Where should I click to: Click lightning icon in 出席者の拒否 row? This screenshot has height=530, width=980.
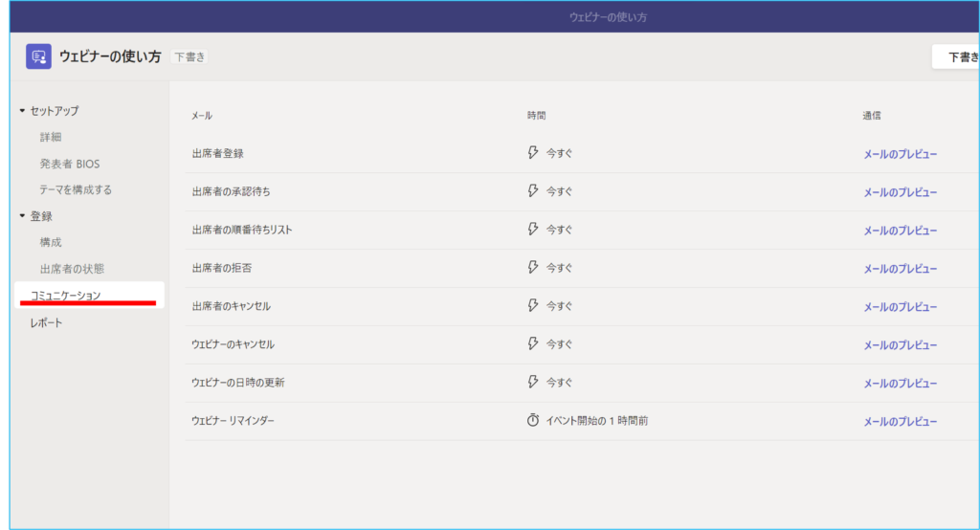tap(533, 268)
